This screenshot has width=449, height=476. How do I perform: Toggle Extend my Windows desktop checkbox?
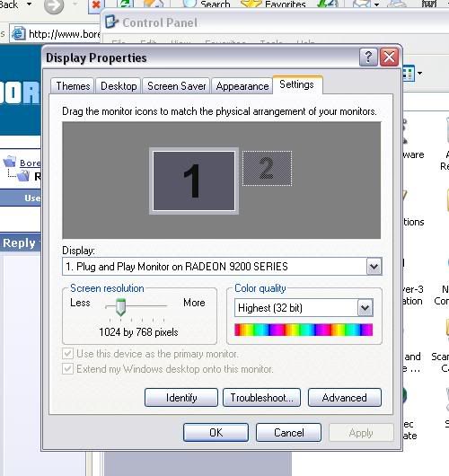click(67, 369)
